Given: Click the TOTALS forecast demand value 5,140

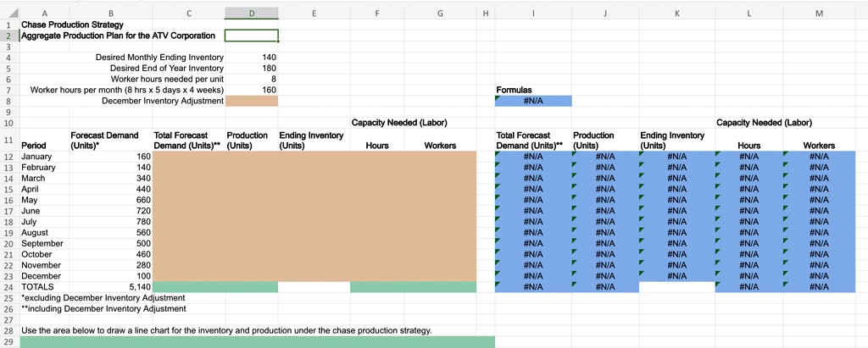Looking at the screenshot, I should coord(108,287).
